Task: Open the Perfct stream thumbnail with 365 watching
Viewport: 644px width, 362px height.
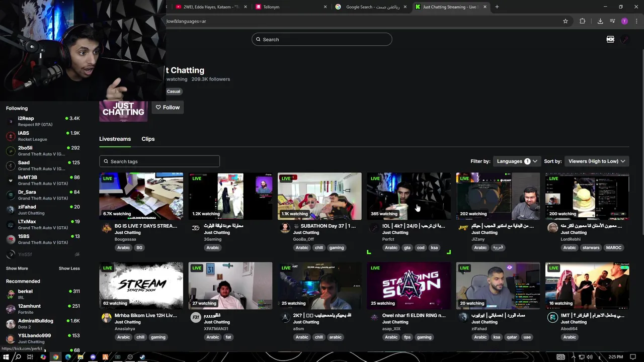Action: pos(409,196)
